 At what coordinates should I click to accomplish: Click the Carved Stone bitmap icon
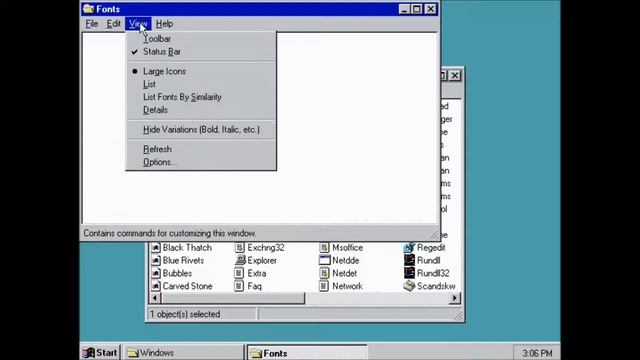pyautogui.click(x=156, y=286)
